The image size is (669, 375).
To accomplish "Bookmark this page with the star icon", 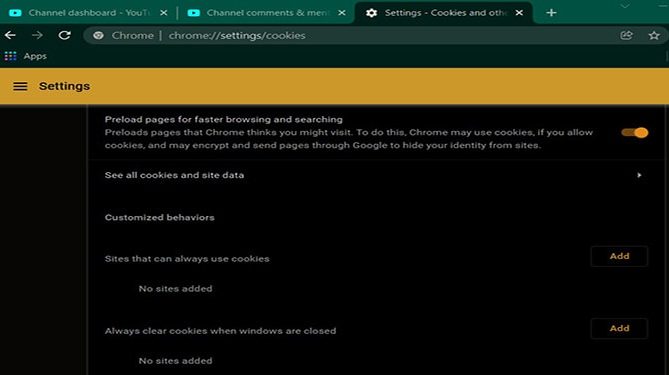I will click(654, 35).
